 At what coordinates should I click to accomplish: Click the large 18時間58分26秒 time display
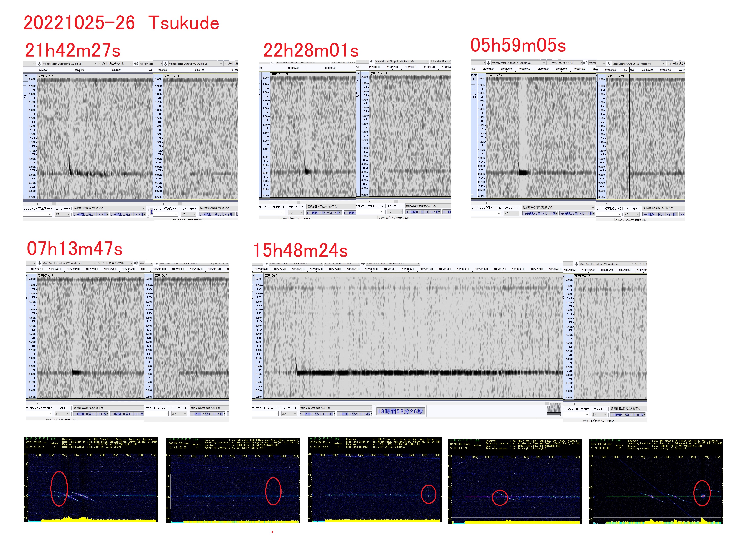(401, 411)
